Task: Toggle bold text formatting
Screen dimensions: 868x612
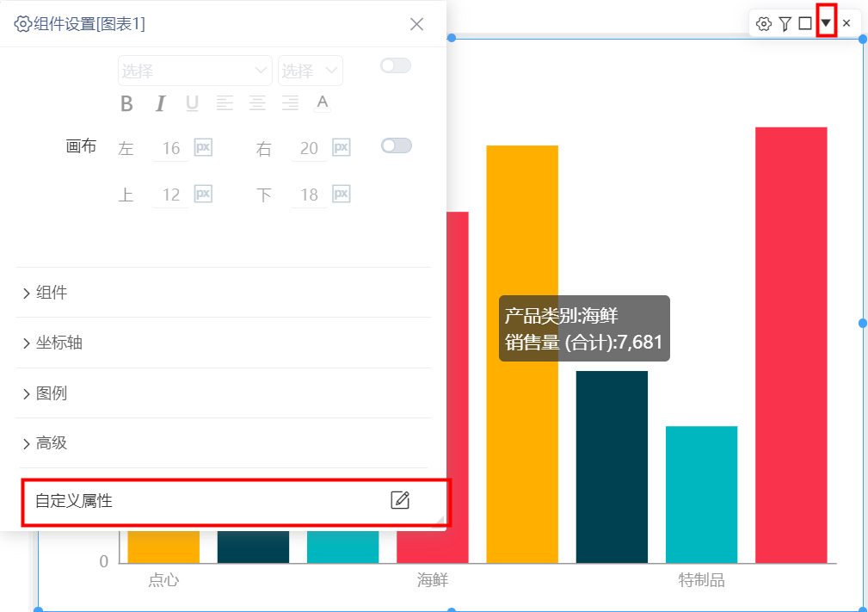Action: click(126, 103)
